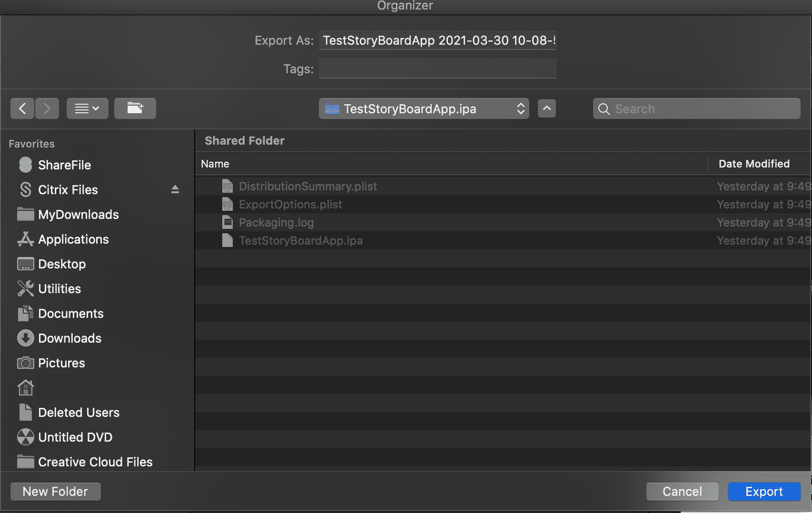The width and height of the screenshot is (812, 513).
Task: Click the New Folder button
Action: tap(55, 492)
